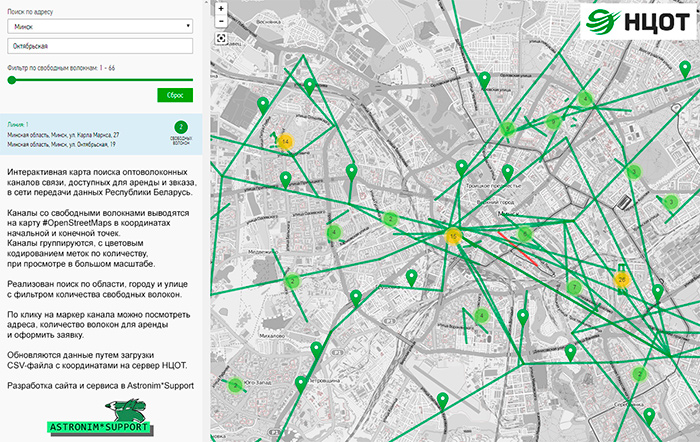This screenshot has width=700, height=442.
Task: Click the НЦОТ logo
Action: [636, 21]
